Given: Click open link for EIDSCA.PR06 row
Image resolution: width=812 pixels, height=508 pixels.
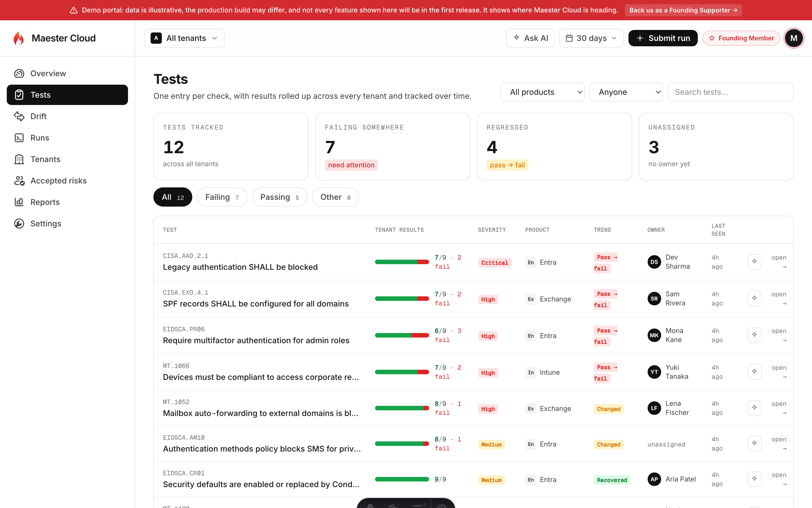Looking at the screenshot, I should 778,335.
